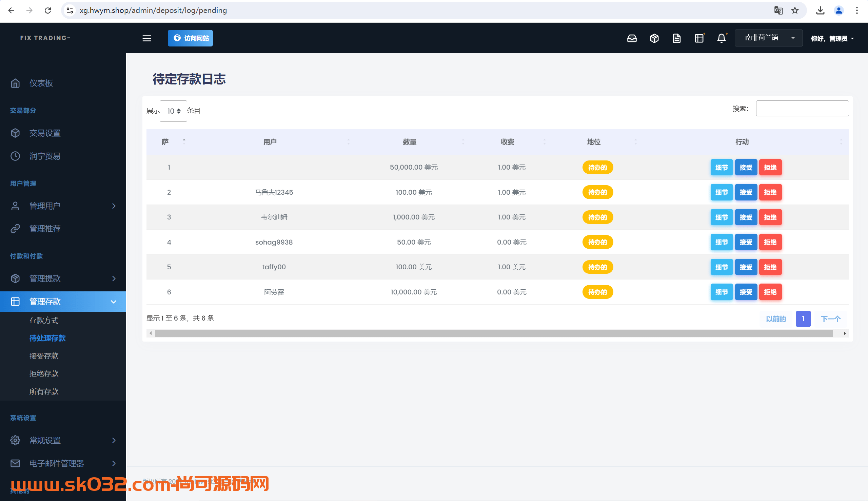Focus the 搜索 search field

pos(802,109)
